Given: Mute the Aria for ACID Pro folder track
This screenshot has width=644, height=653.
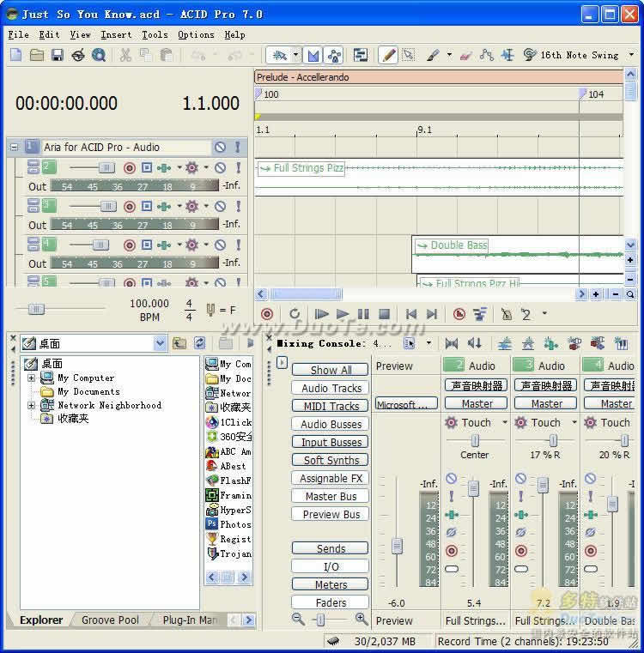Looking at the screenshot, I should pos(220,147).
